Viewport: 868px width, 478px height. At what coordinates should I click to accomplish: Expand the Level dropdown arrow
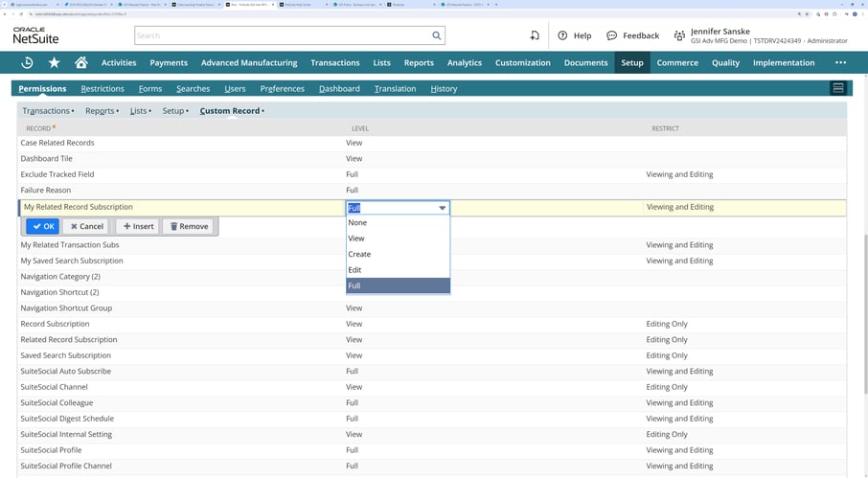pyautogui.click(x=442, y=208)
